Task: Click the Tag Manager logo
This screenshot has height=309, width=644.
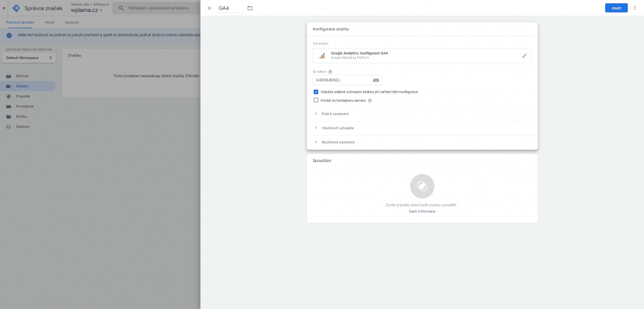Action: (x=16, y=8)
